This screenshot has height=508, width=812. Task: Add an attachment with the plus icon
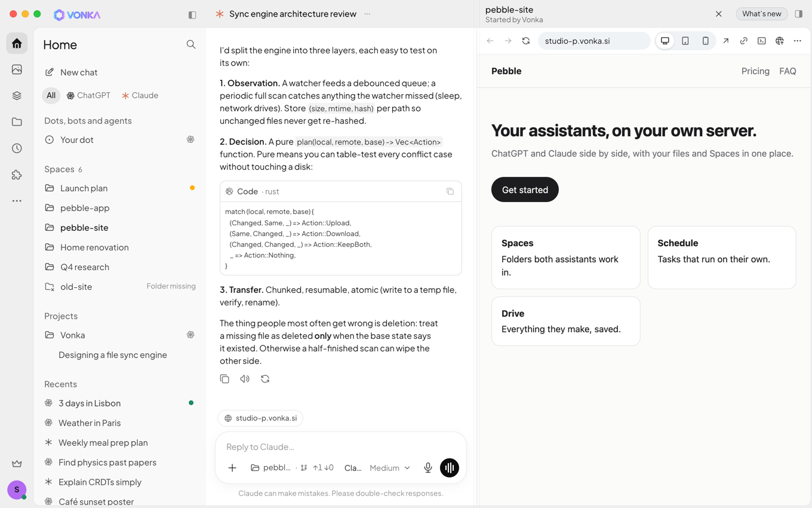(x=232, y=468)
